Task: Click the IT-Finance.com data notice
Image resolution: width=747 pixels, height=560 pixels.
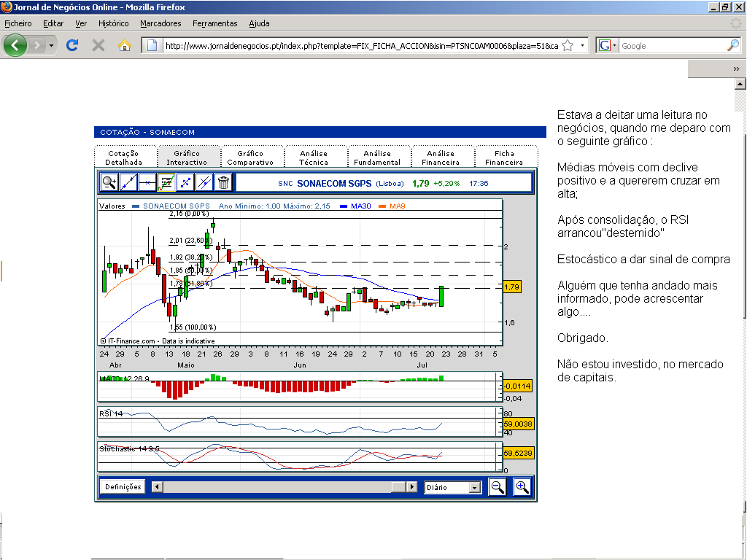Action: (158, 341)
